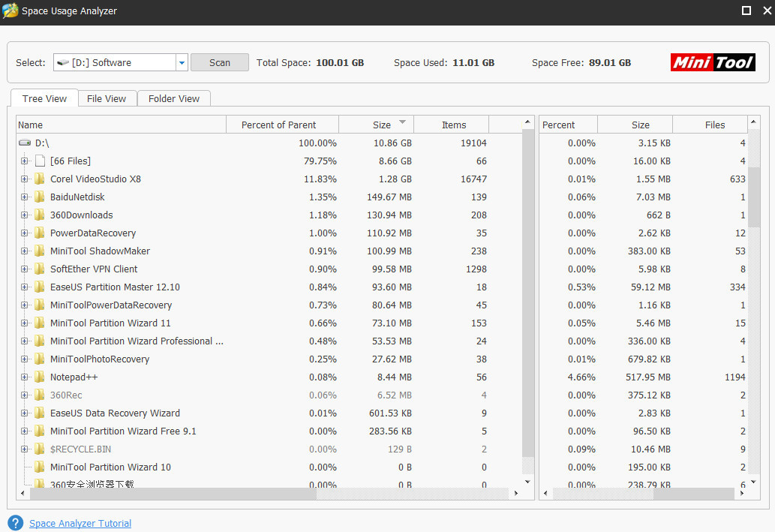The width and height of the screenshot is (775, 532).
Task: Click the blue help question mark icon
Action: point(15,523)
